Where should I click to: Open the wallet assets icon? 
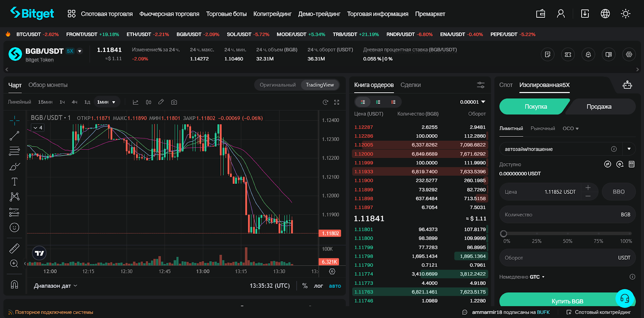pyautogui.click(x=541, y=14)
